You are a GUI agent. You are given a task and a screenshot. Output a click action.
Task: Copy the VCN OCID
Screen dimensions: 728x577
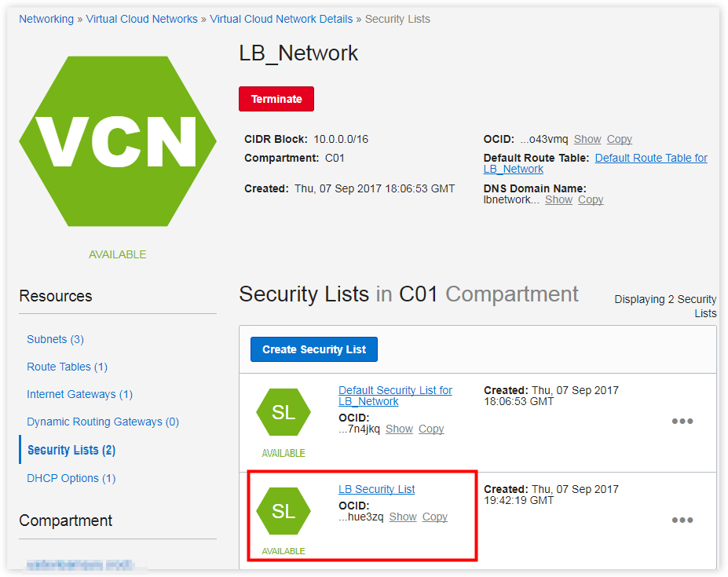click(x=619, y=139)
